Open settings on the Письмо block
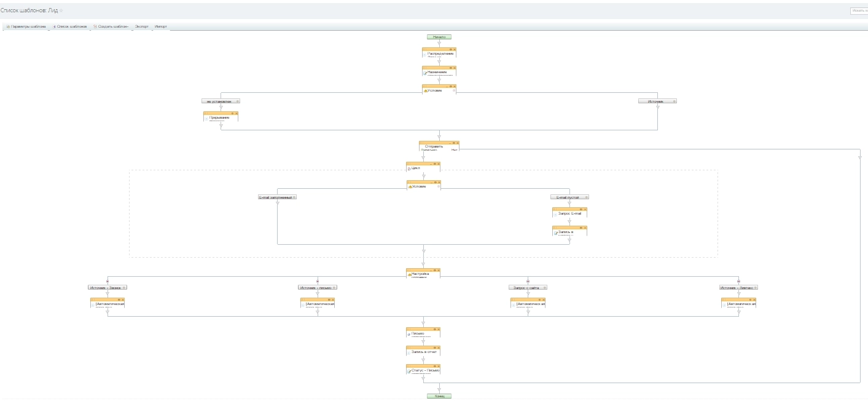Image resolution: width=868 pixels, height=401 pixels. click(434, 329)
